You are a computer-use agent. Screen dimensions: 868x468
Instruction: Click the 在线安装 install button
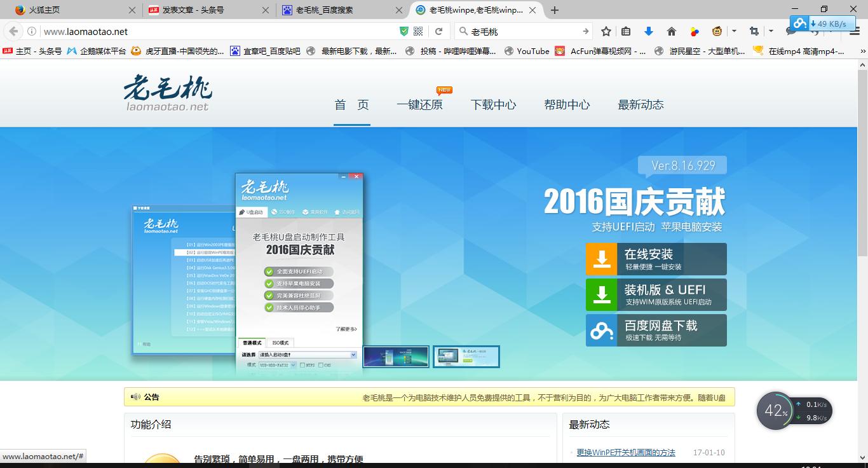tap(656, 259)
